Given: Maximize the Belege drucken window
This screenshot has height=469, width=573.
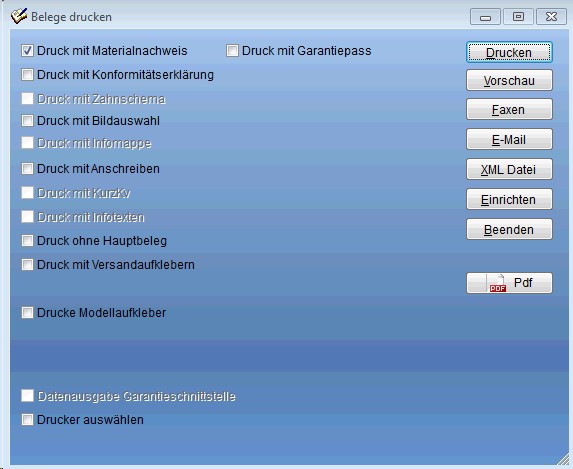Looking at the screenshot, I should [518, 17].
